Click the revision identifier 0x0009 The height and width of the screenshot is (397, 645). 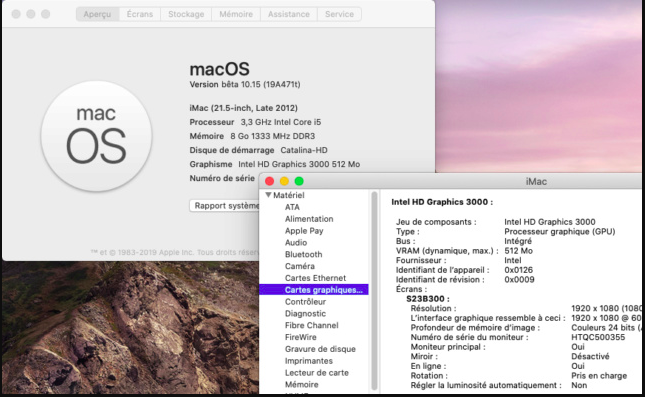tap(519, 280)
